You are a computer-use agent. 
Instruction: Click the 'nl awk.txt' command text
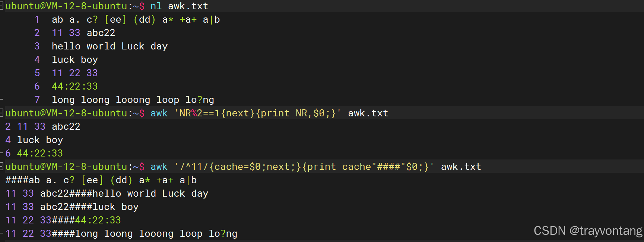tap(179, 6)
